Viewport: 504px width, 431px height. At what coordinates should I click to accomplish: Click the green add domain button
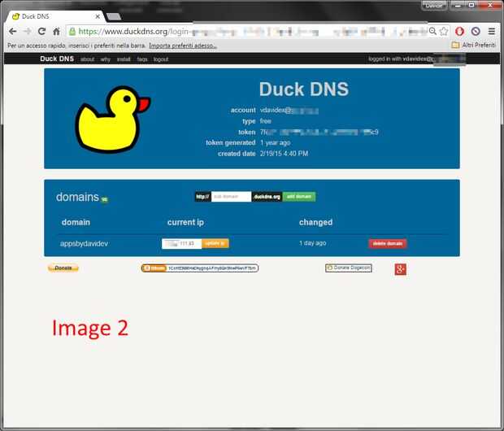299,197
